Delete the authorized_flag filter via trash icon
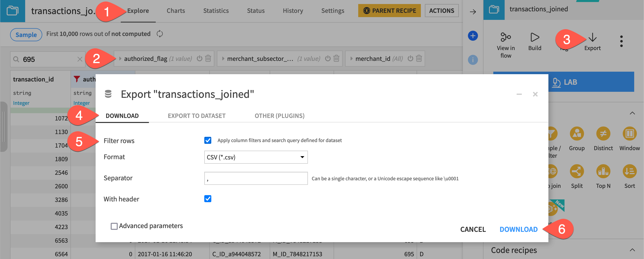 208,59
